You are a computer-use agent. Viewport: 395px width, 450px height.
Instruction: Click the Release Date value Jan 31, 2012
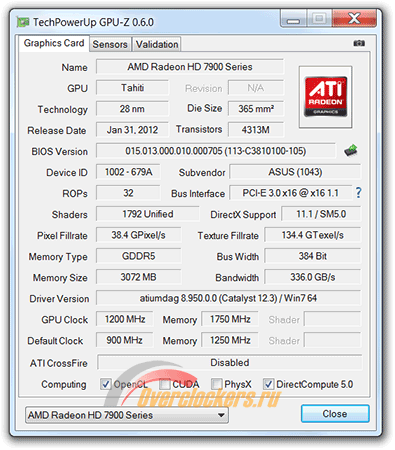pyautogui.click(x=132, y=130)
